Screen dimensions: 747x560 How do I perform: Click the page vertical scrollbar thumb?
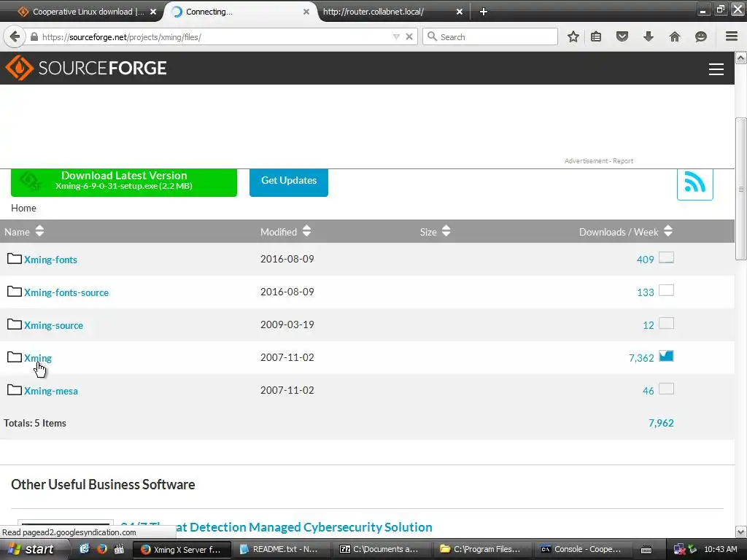[740, 189]
